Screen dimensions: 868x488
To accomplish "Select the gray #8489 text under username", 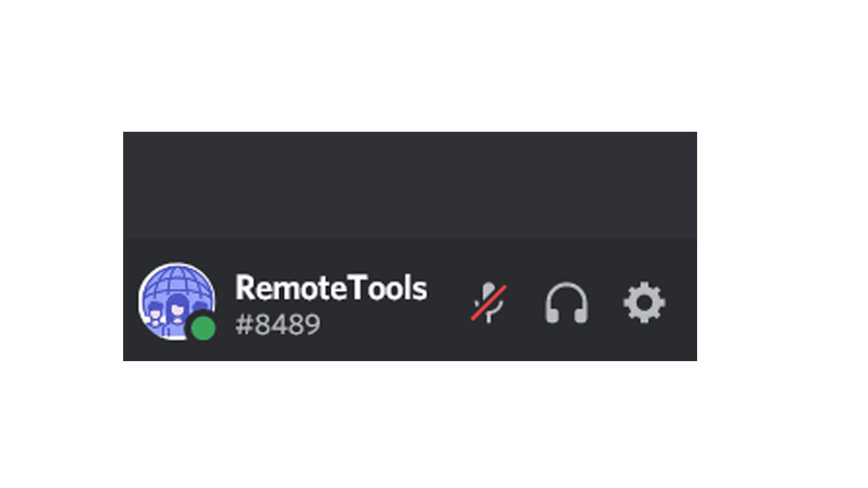I will (277, 325).
